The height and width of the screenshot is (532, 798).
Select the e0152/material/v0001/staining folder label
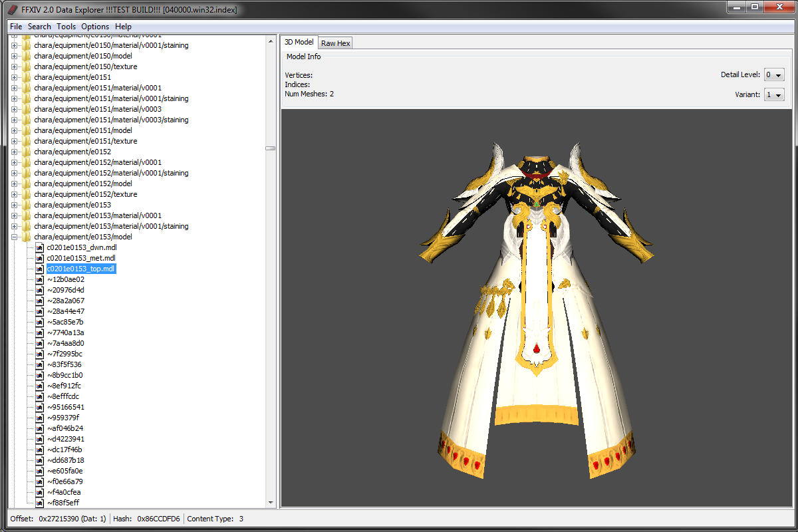click(111, 173)
